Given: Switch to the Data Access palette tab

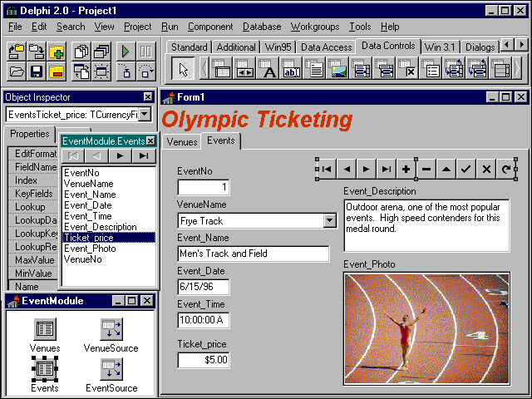Looking at the screenshot, I should click(x=326, y=47).
